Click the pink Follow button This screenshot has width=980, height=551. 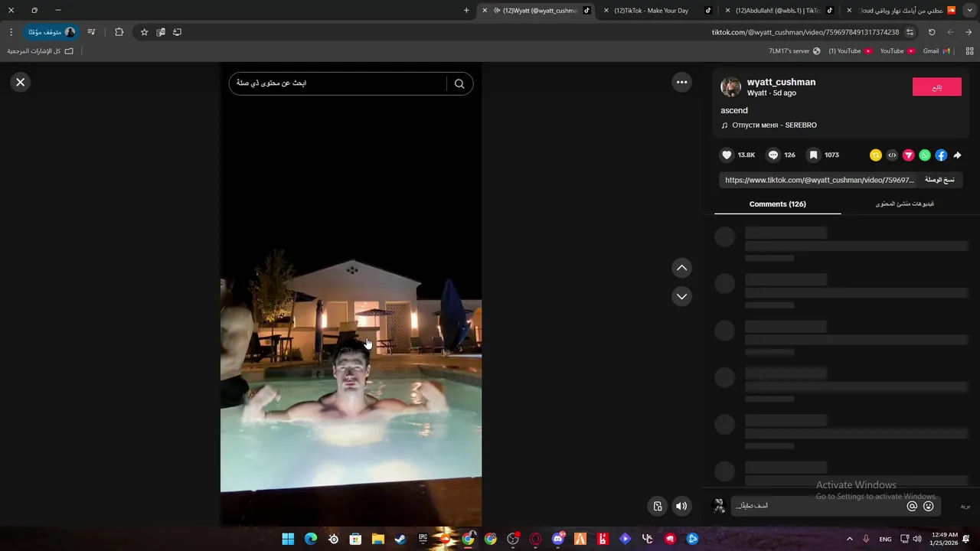pyautogui.click(x=936, y=86)
